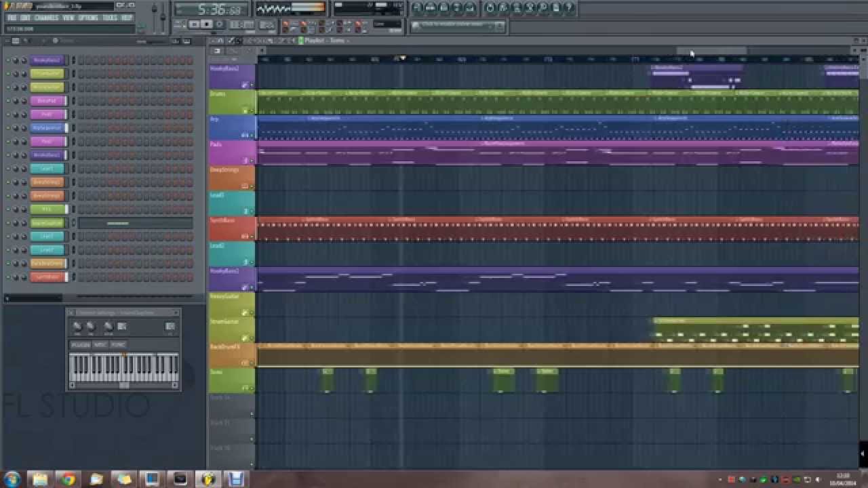
Task: Open the graph editor icon in channel window
Action: (176, 41)
